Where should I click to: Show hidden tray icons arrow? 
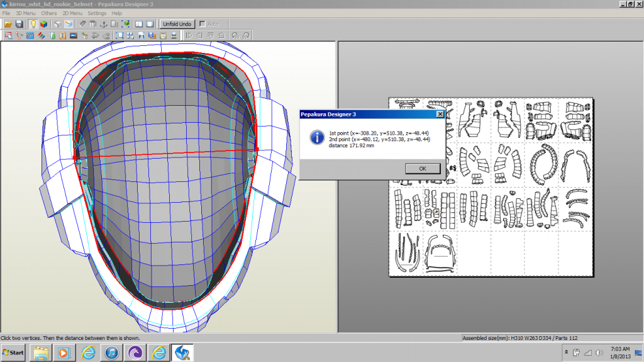567,353
